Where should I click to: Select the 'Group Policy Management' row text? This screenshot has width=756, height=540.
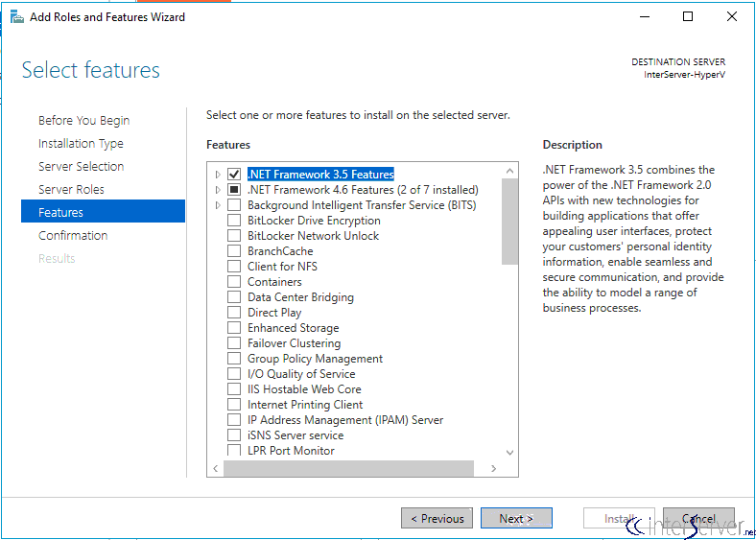pyautogui.click(x=315, y=359)
